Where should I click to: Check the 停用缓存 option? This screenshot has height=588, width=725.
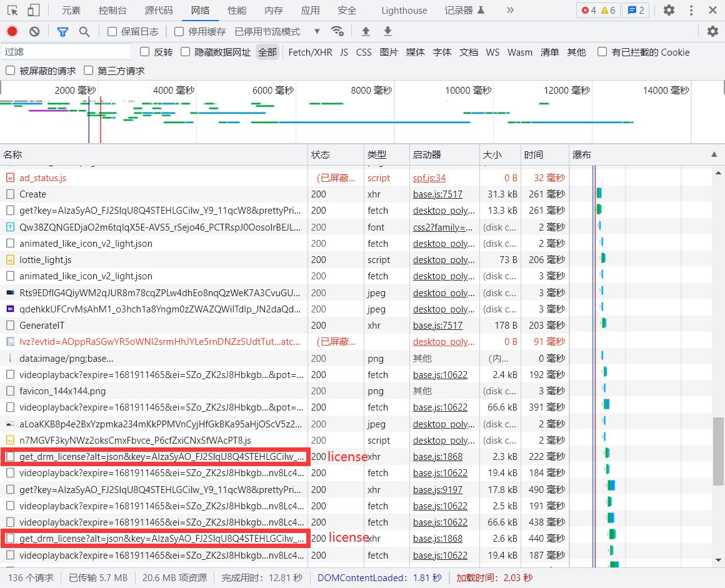click(x=179, y=31)
